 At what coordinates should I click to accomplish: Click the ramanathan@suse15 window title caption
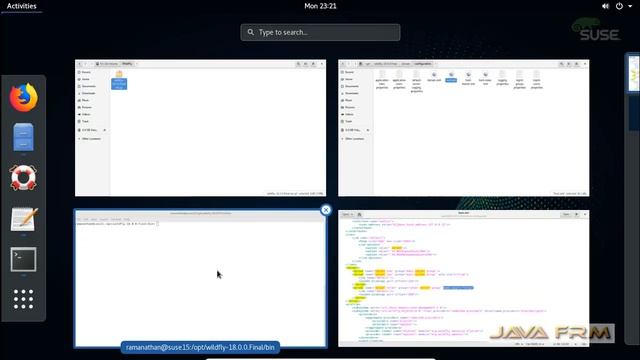200,347
